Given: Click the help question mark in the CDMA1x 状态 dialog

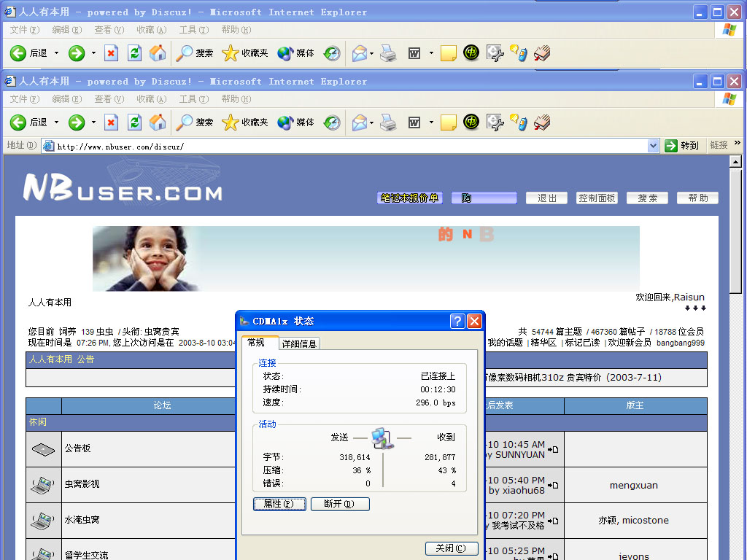Looking at the screenshot, I should click(457, 321).
